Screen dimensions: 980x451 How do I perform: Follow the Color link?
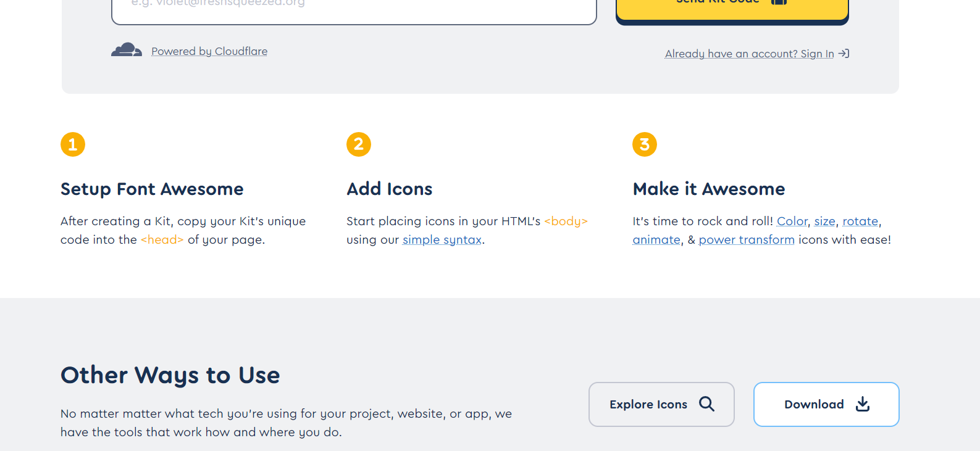click(x=792, y=221)
